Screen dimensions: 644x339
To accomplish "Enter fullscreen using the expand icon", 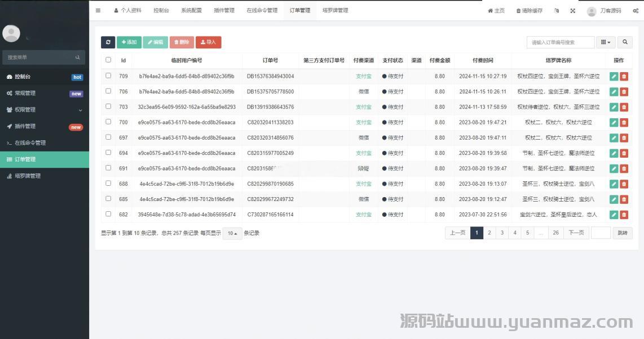I will (572, 11).
